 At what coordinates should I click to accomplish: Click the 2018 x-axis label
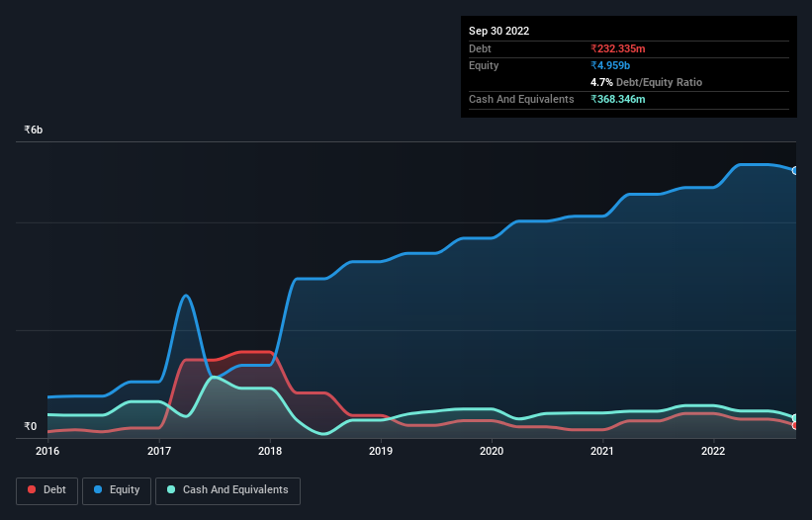coord(270,451)
